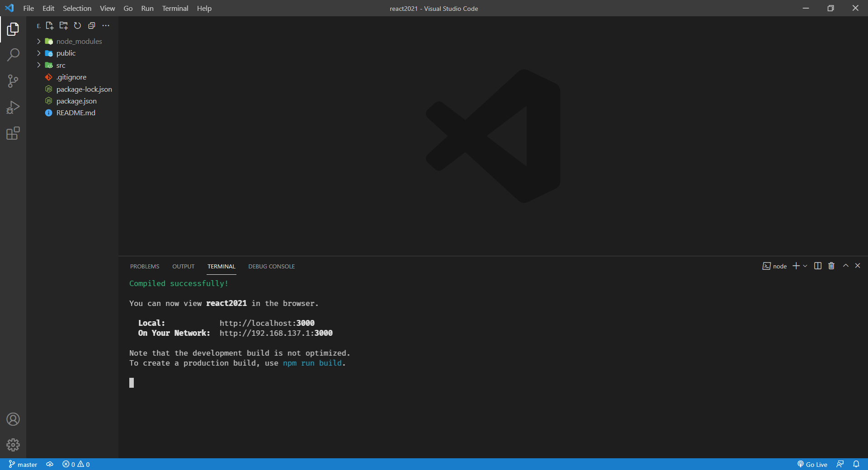Switch to the DEBUG CONSOLE tab

pyautogui.click(x=271, y=267)
